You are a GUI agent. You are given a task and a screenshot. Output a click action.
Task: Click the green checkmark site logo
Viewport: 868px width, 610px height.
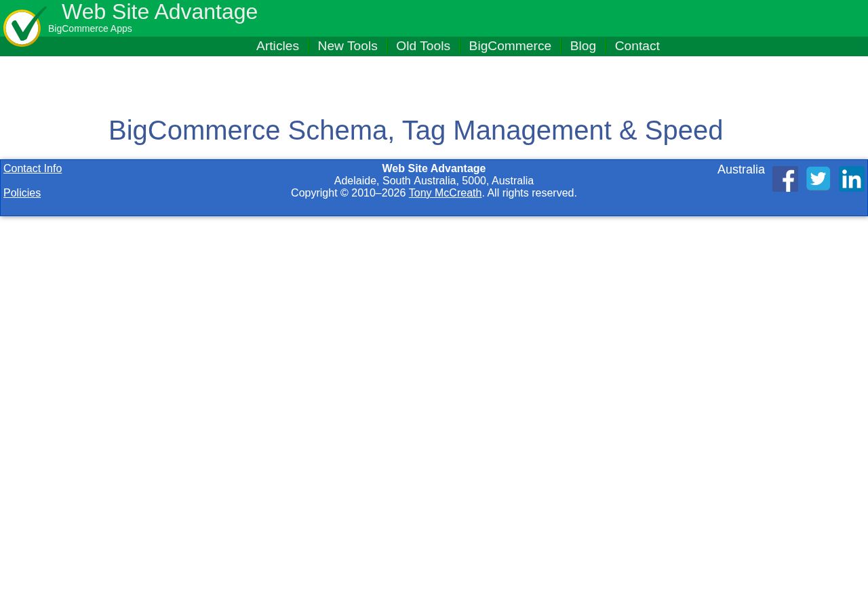[x=25, y=26]
